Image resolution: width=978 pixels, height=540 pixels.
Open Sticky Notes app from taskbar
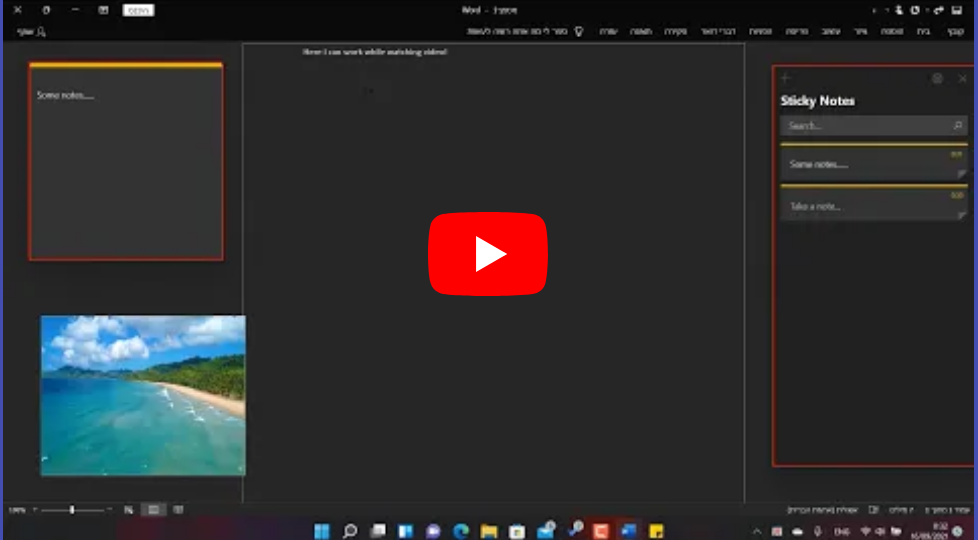click(656, 531)
